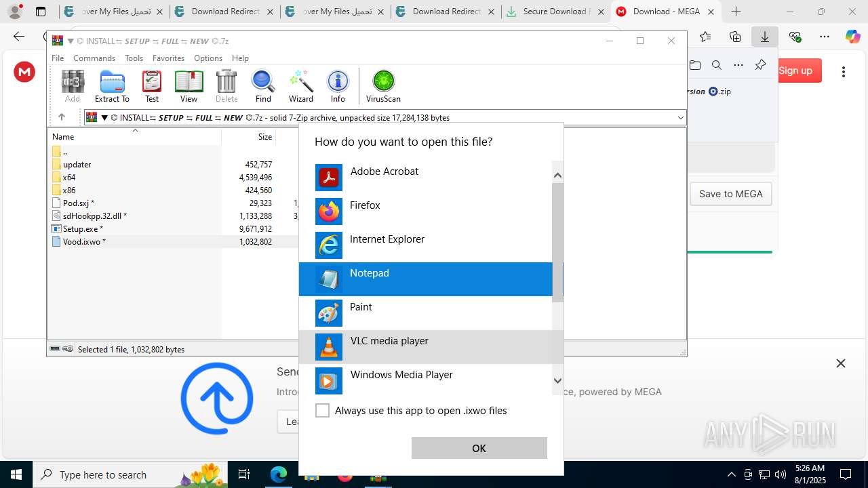This screenshot has width=868, height=488.
Task: Open the View toolbar icon
Action: [x=189, y=86]
